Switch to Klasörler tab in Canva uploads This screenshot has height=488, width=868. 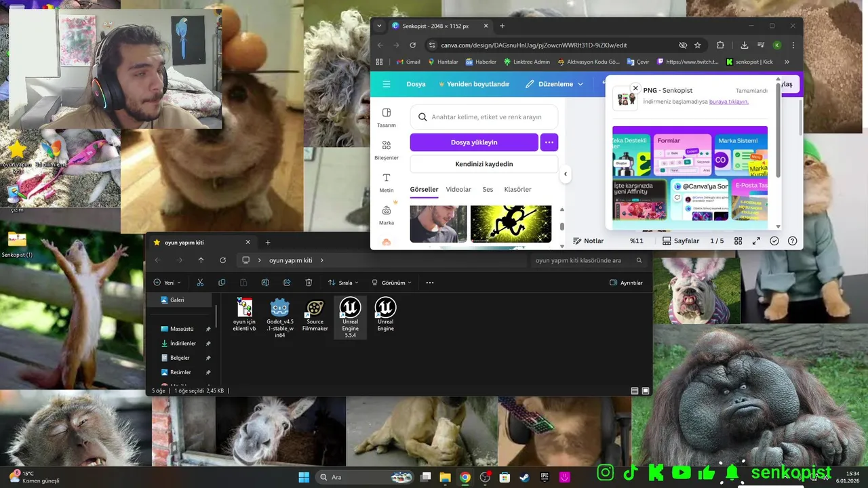(517, 190)
